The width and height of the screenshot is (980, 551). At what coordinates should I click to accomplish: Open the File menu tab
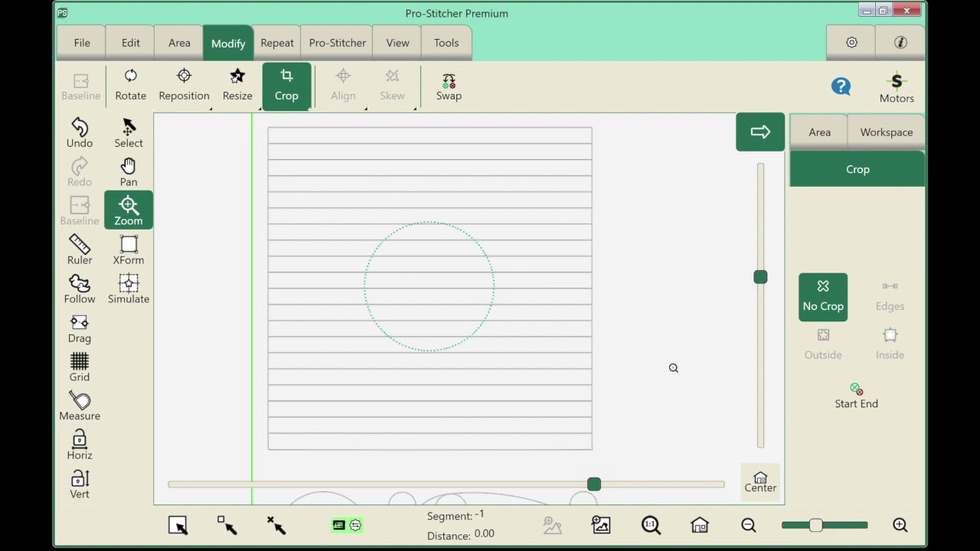(82, 43)
